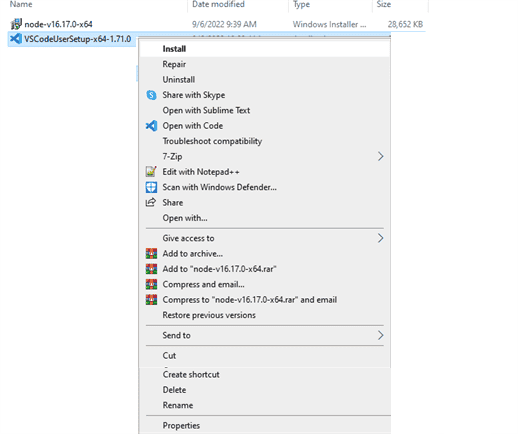Image resolution: width=518 pixels, height=434 pixels.
Task: Click the VSCodeUserSetup file icon
Action: coord(16,39)
